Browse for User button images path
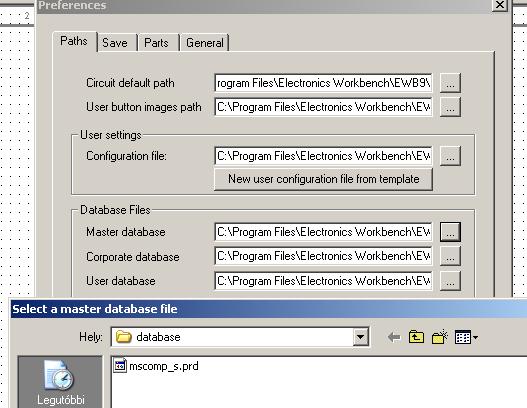527x408 pixels. [450, 107]
